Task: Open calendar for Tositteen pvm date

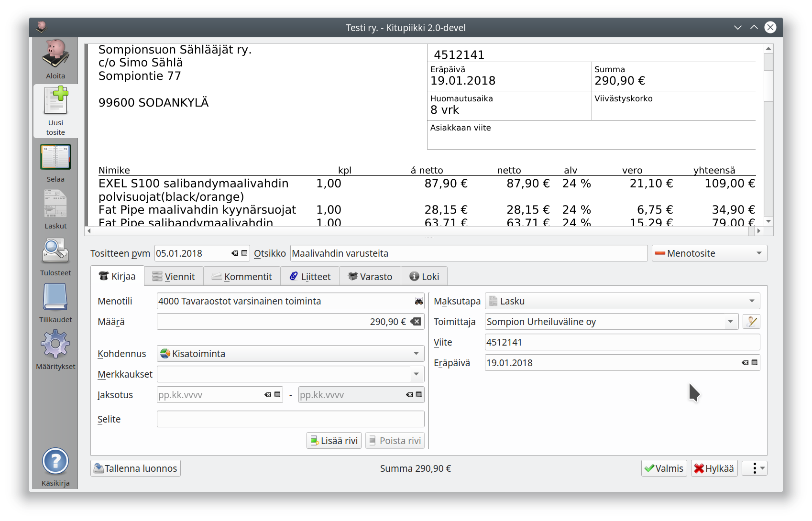Action: point(244,253)
